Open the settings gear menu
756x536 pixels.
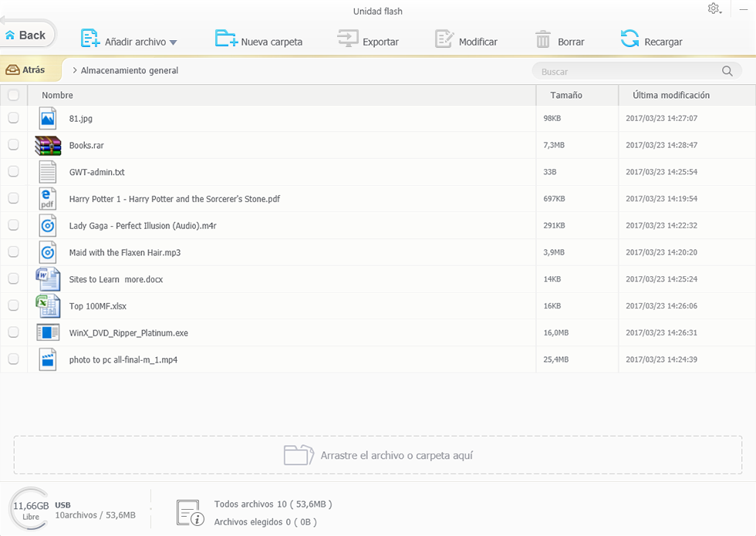pyautogui.click(x=714, y=8)
